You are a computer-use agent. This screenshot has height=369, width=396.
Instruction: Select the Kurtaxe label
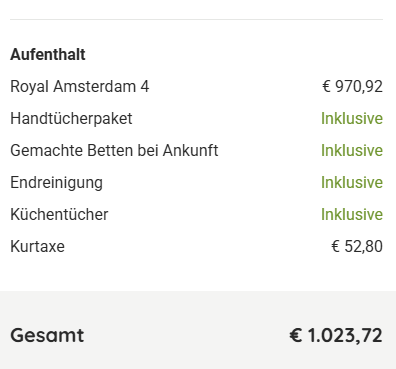click(37, 246)
